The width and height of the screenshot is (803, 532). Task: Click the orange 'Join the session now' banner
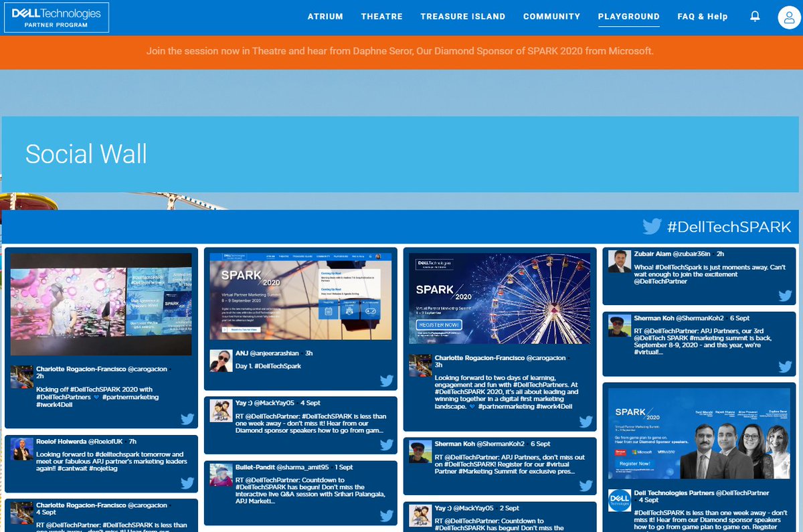click(400, 52)
